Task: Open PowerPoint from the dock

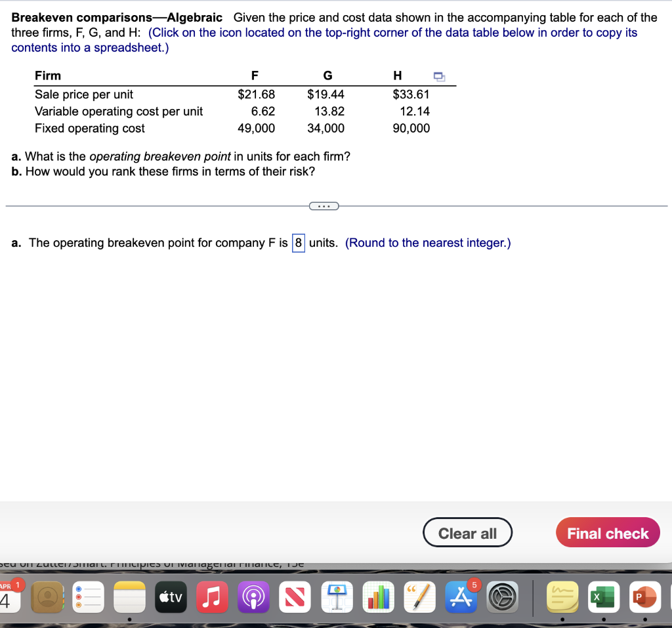Action: pos(644,597)
